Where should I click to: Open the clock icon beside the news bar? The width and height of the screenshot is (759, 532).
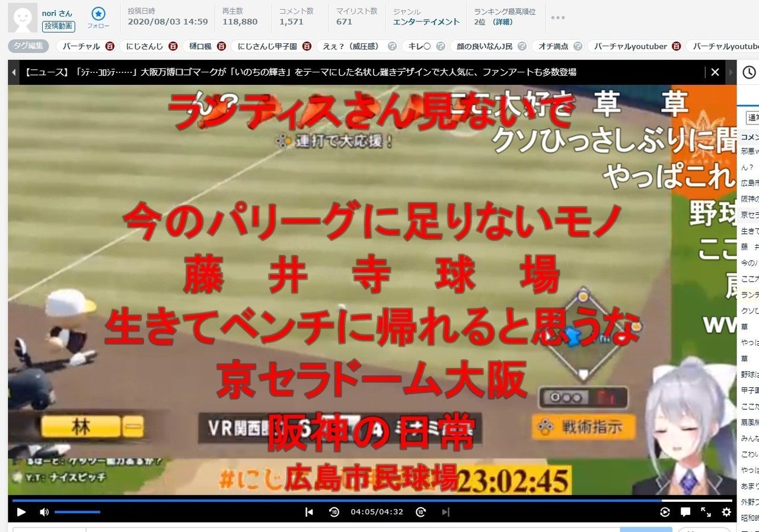pyautogui.click(x=749, y=72)
